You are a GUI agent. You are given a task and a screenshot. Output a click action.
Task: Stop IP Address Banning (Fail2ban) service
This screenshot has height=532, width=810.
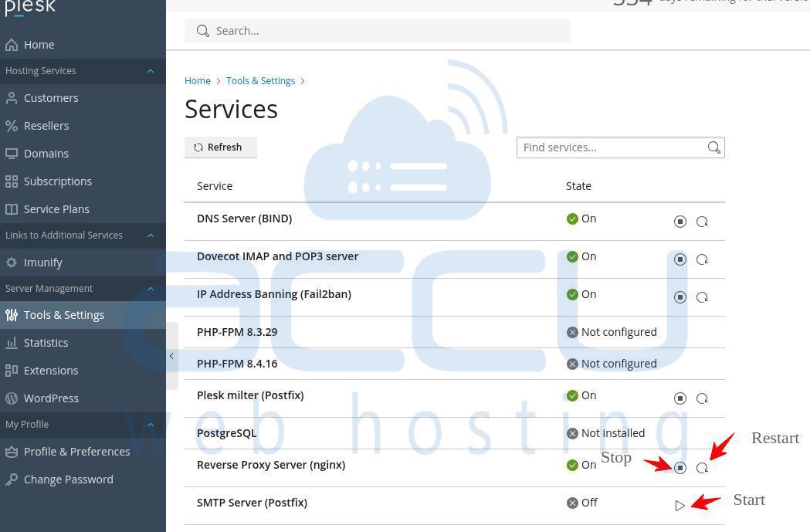coord(680,297)
